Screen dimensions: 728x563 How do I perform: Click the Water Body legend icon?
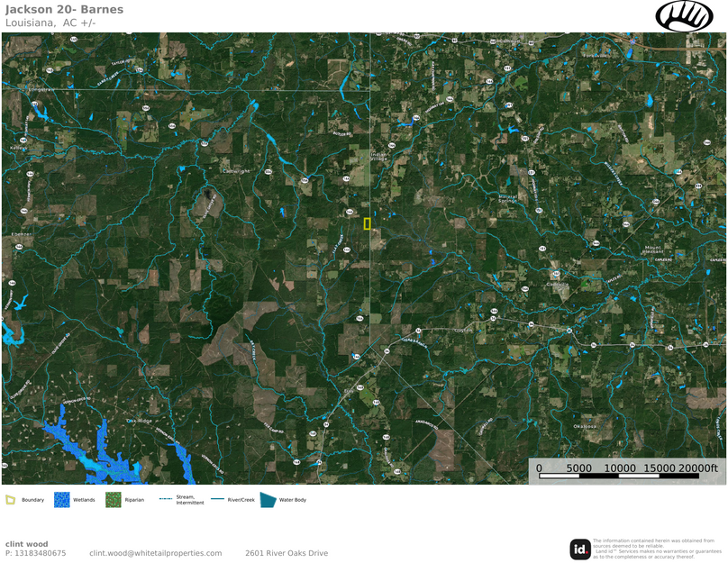click(x=268, y=499)
